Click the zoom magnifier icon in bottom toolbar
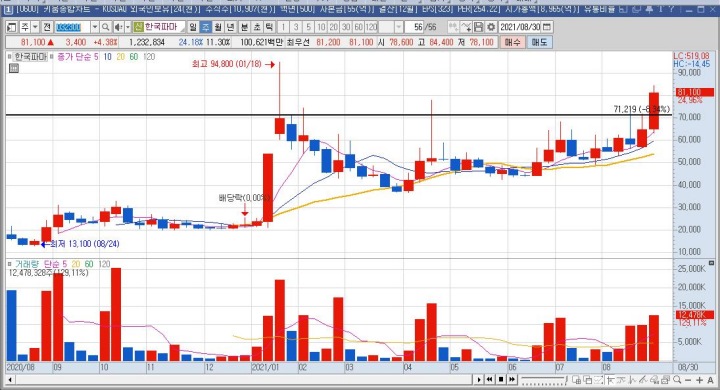This screenshot has height=390, width=720. [677, 379]
